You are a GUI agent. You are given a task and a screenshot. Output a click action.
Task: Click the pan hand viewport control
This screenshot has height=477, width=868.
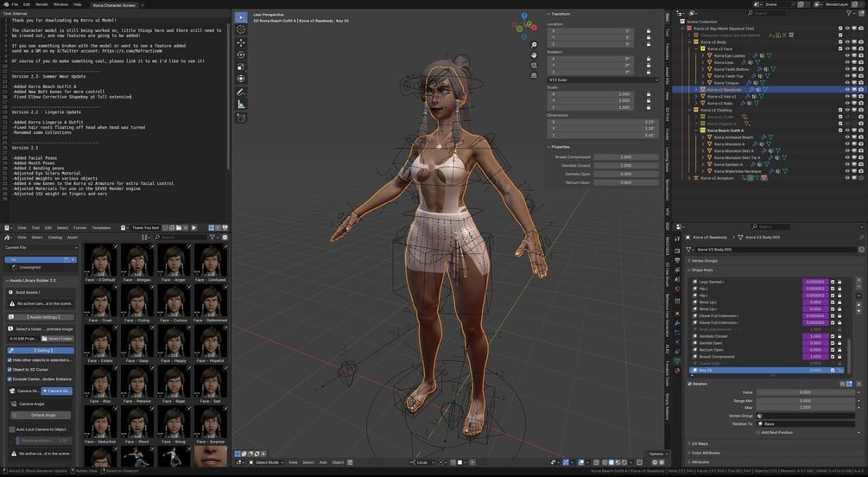click(534, 54)
